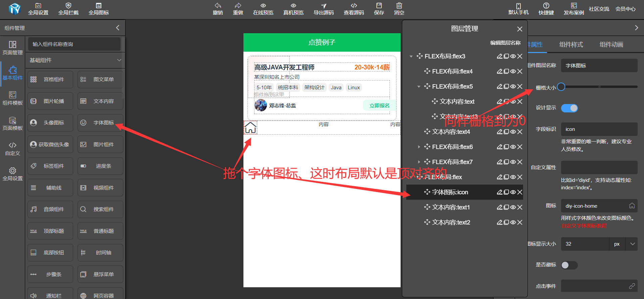Open 快捷键 shortcuts help
Screen dimensions: 644x299
point(546,9)
